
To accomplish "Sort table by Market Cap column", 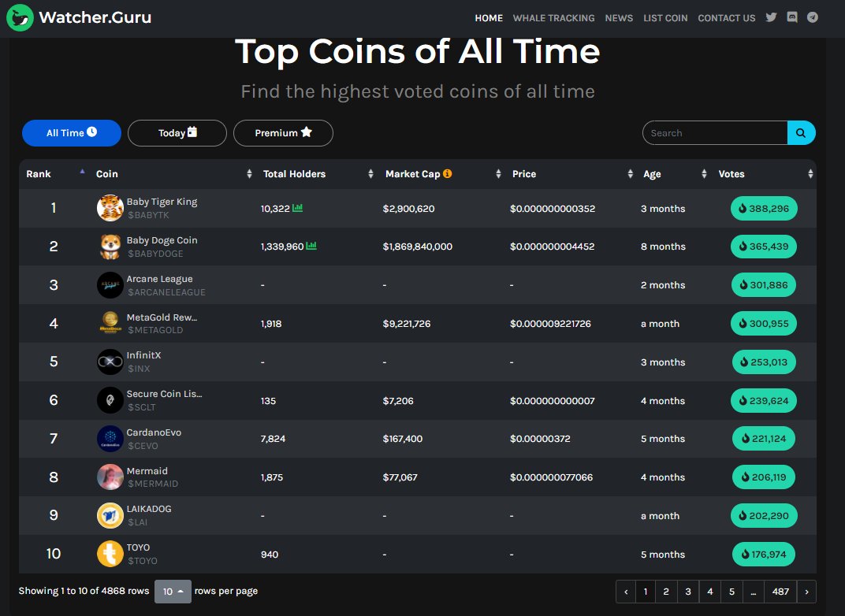I will (x=443, y=174).
